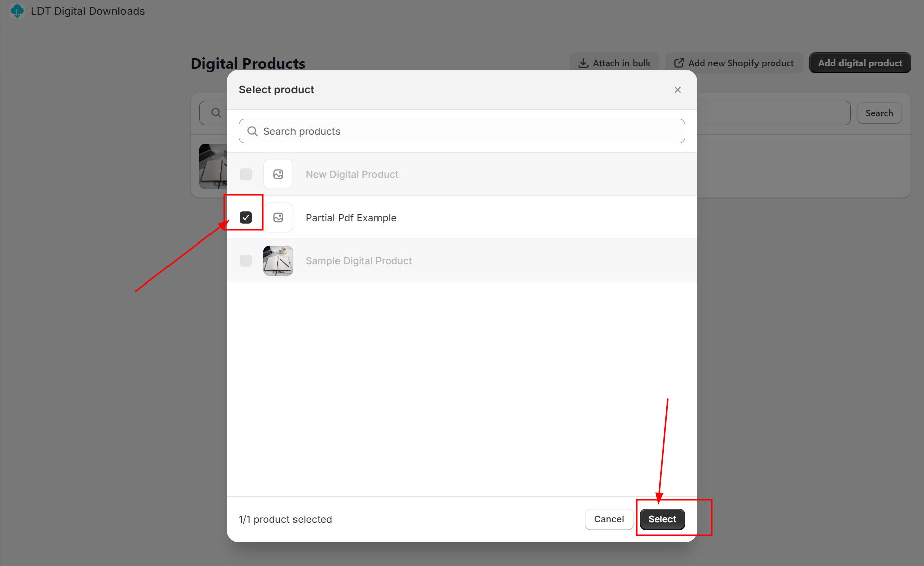Tick the Sample Digital Product checkbox
Image resolution: width=924 pixels, height=566 pixels.
(246, 261)
